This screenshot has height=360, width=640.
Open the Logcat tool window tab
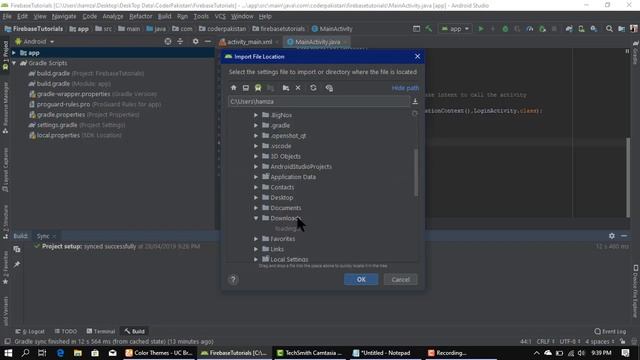click(30, 331)
